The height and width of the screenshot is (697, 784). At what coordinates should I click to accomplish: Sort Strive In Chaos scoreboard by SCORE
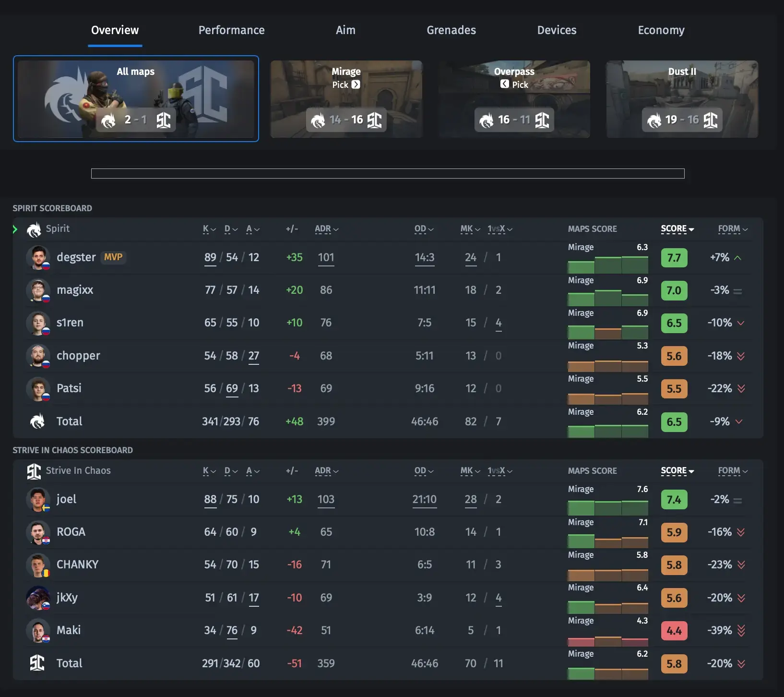point(677,471)
